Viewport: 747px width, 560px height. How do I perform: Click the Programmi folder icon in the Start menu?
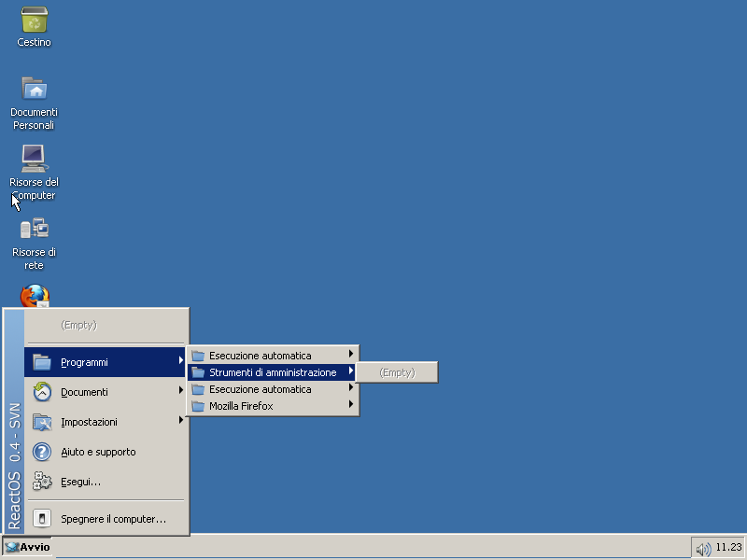(42, 362)
